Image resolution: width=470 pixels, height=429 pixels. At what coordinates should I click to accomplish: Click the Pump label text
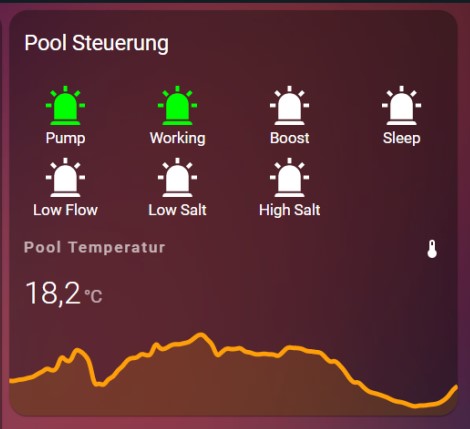[x=65, y=138]
